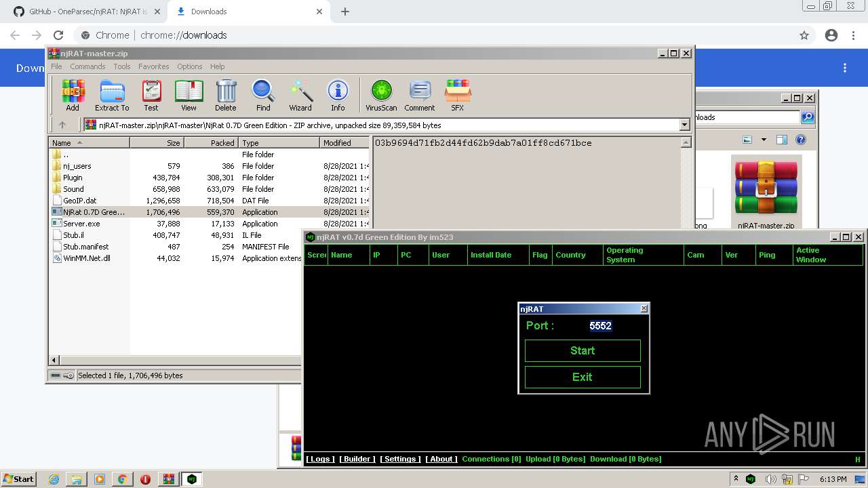Click the Port field showing 5552
868x488 pixels.
(x=601, y=325)
